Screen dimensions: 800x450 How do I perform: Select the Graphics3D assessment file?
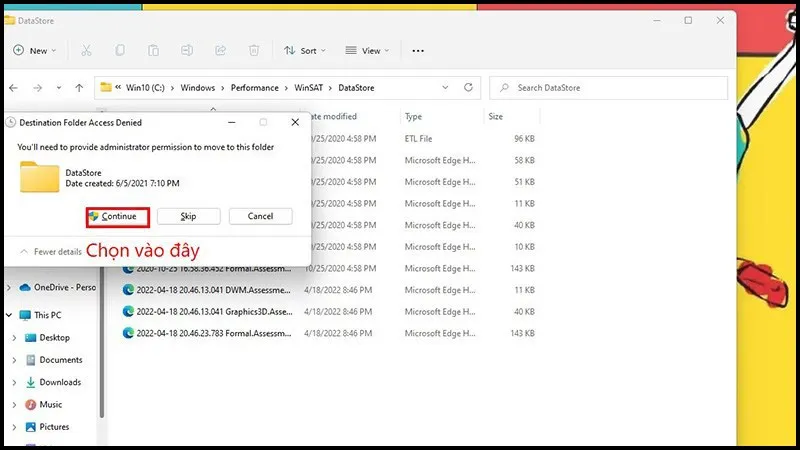point(214,311)
